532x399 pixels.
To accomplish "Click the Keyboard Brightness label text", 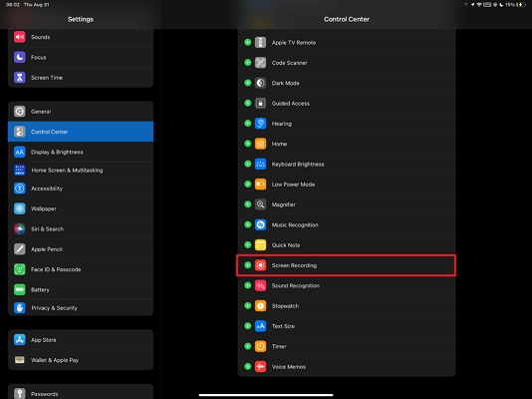I will pos(298,164).
